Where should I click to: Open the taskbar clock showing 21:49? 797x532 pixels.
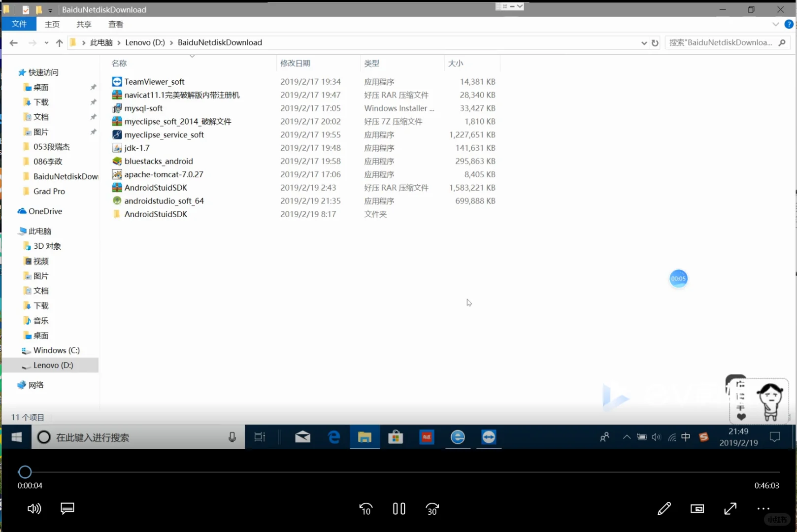[738, 437]
